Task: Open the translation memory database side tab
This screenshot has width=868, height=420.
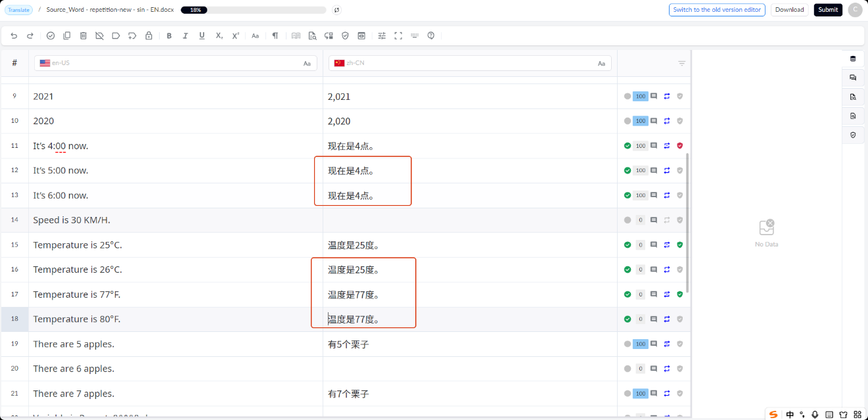Action: (853, 58)
